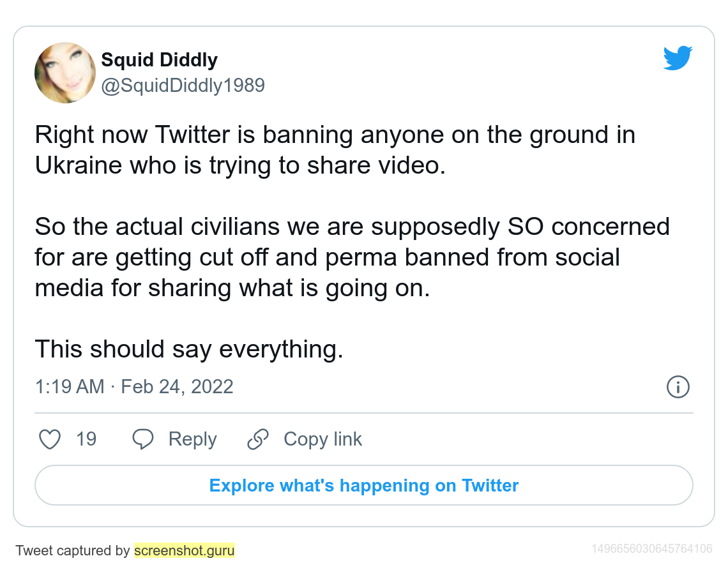Select the Copy link text

[322, 439]
